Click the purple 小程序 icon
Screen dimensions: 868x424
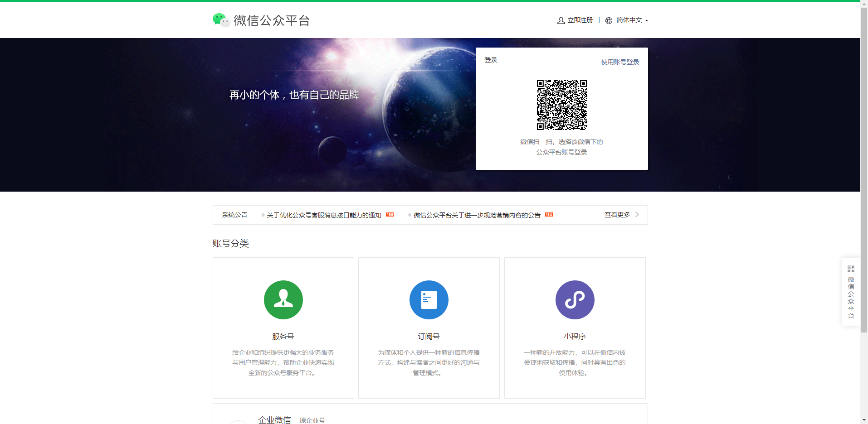(575, 299)
